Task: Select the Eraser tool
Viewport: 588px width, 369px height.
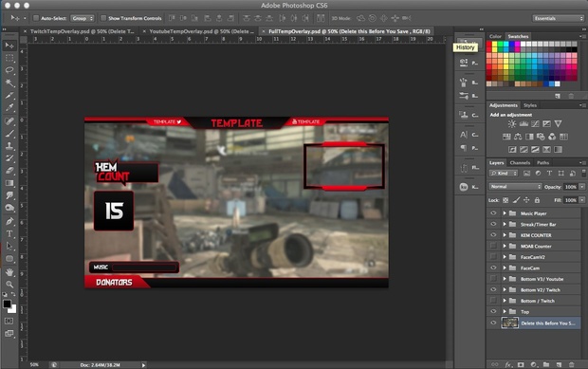Action: point(9,171)
